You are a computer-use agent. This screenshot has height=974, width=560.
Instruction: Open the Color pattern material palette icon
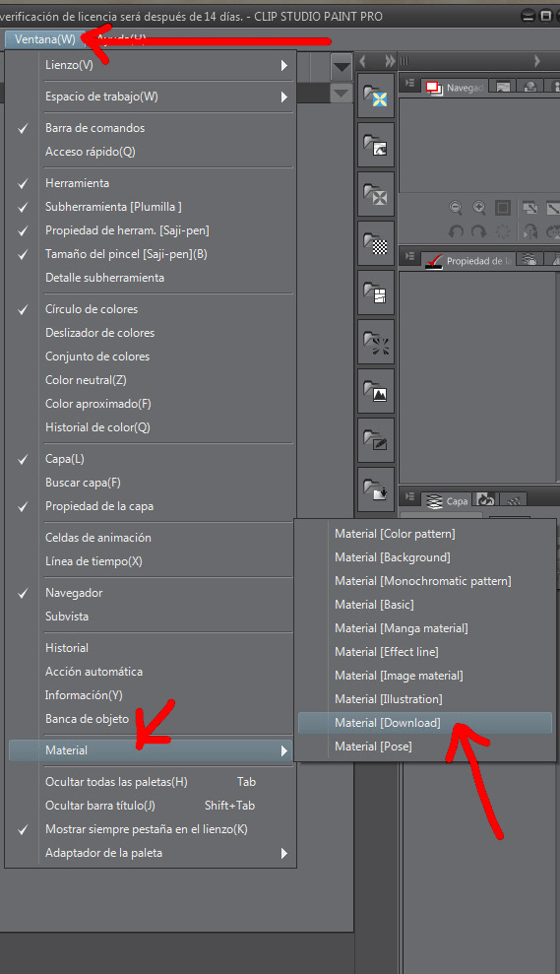point(376,96)
